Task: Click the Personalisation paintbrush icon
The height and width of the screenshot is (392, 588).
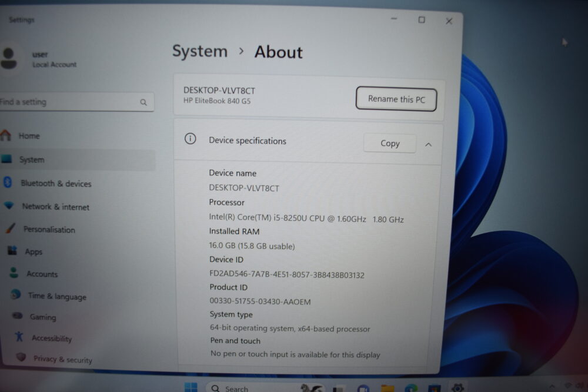Action: 11,228
